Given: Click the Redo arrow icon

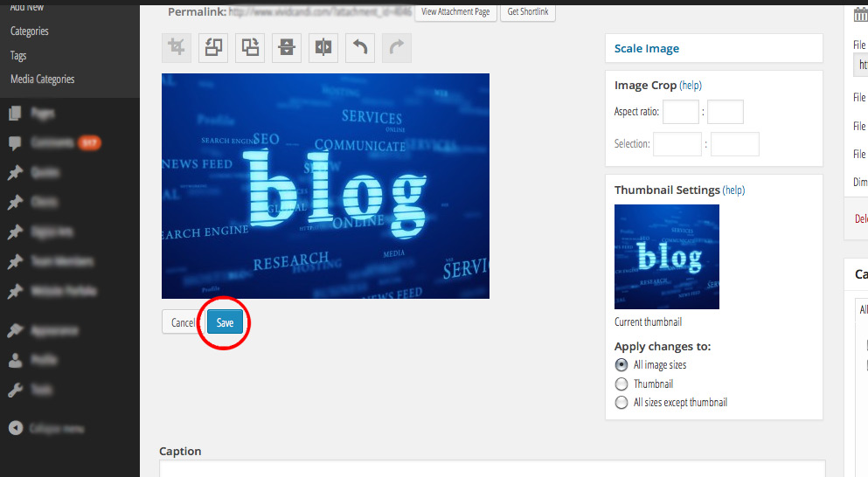Looking at the screenshot, I should coord(397,48).
